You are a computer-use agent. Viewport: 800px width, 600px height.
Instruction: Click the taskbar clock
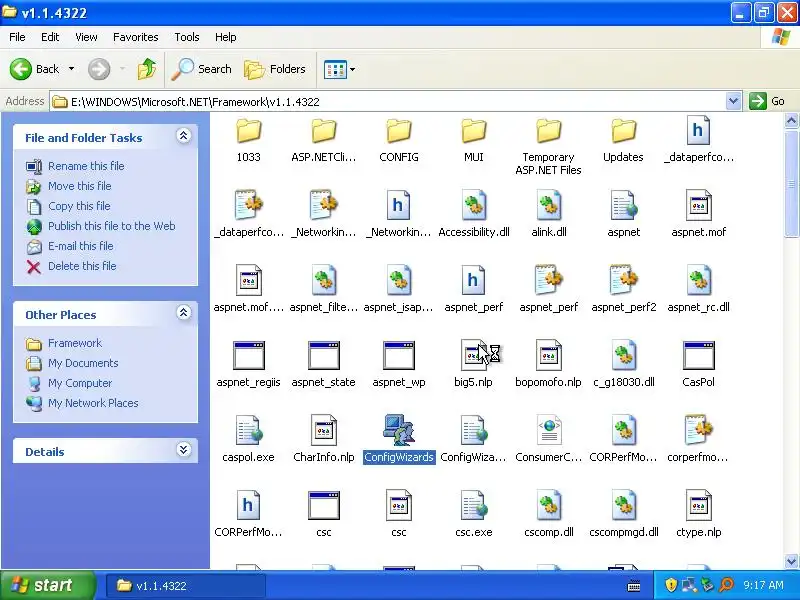click(x=763, y=585)
